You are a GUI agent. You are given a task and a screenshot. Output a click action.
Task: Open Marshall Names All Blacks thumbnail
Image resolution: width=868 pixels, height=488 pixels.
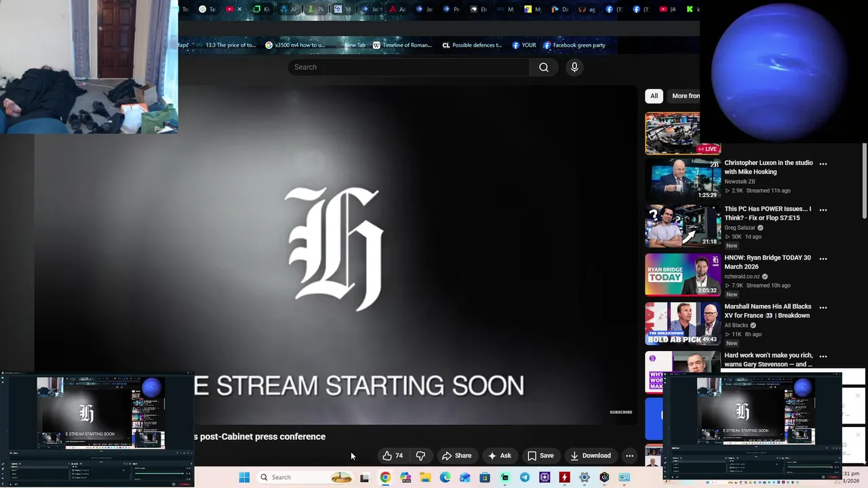(x=683, y=323)
